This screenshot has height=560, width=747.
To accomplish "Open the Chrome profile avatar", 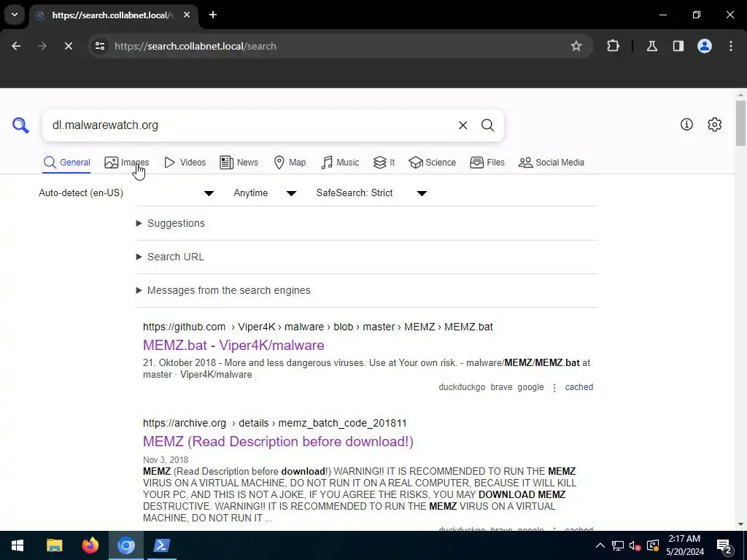I will point(705,46).
